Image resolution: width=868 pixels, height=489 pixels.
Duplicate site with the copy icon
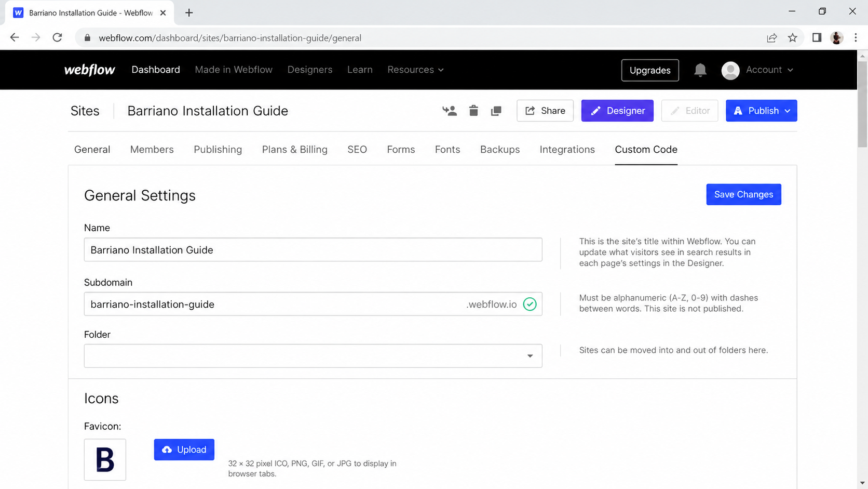pyautogui.click(x=496, y=111)
